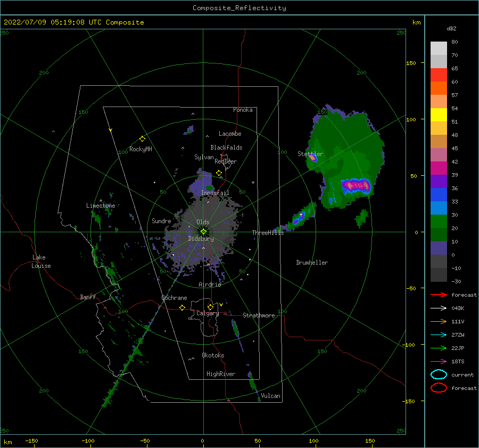479x448 pixels.
Task: Click yellow diamond marker below Cochrane label
Action: coord(182,308)
